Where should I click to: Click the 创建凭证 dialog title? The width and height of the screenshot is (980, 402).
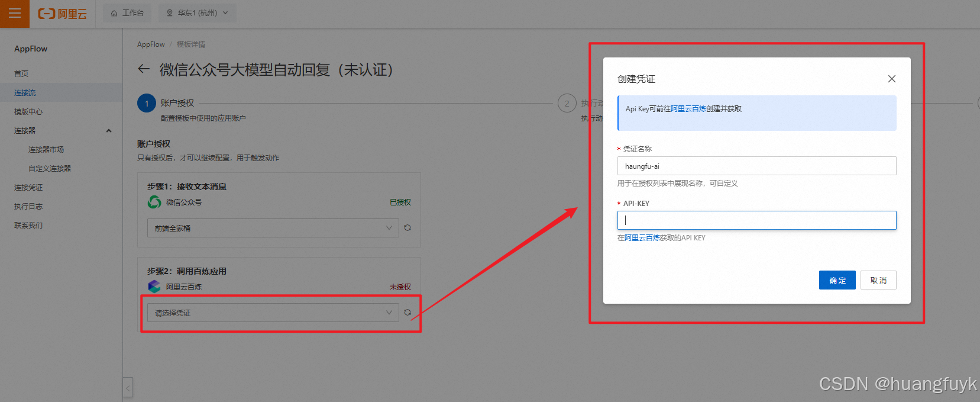coord(636,79)
